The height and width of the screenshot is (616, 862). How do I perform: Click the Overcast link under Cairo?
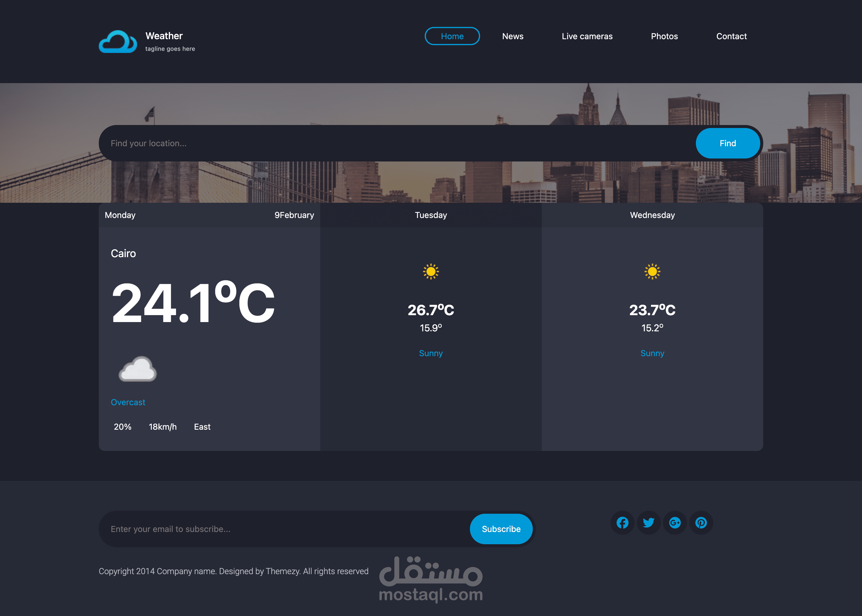click(x=128, y=402)
